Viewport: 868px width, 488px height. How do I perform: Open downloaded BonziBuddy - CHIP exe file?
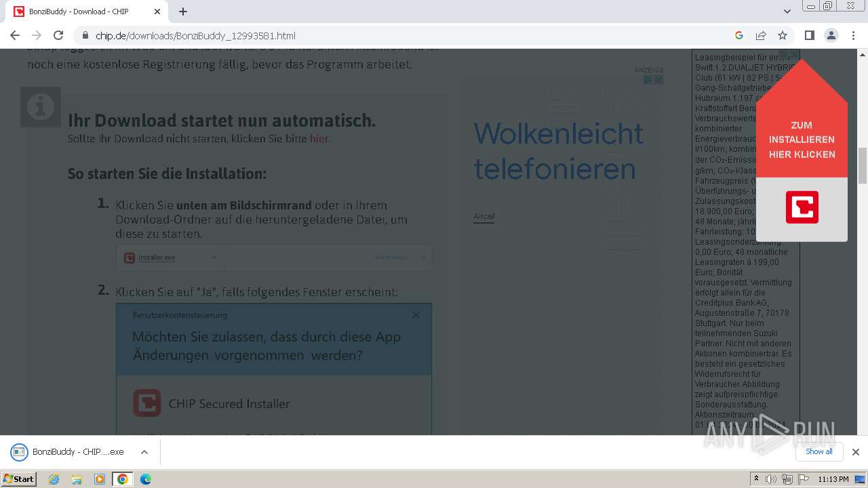pos(68,452)
